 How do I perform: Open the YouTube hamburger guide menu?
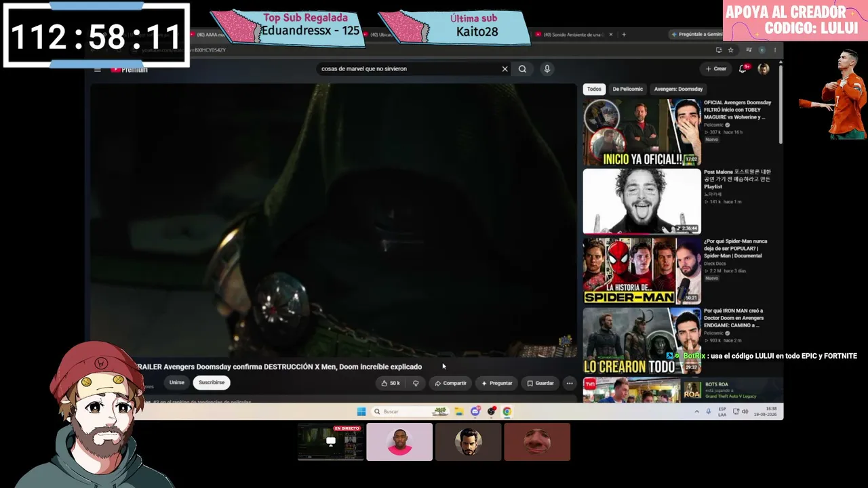coord(98,69)
